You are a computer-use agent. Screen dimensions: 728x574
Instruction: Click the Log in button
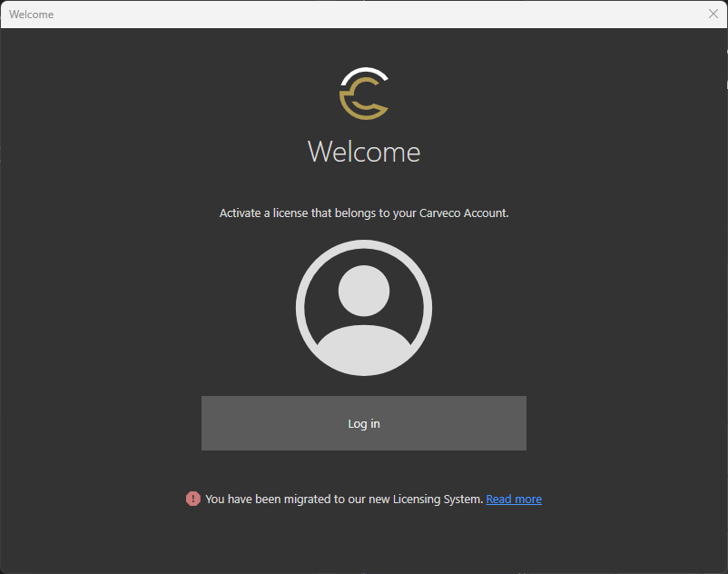tap(363, 423)
